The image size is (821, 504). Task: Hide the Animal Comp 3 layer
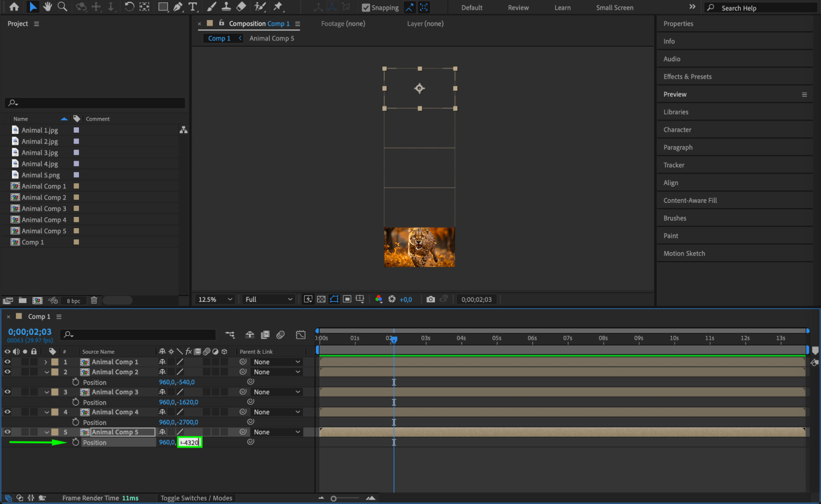(7, 392)
